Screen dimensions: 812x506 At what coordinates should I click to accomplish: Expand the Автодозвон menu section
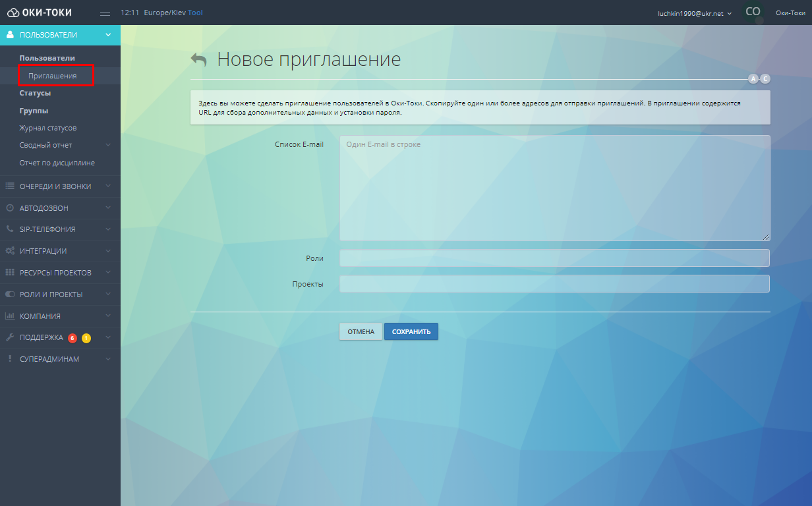click(60, 208)
